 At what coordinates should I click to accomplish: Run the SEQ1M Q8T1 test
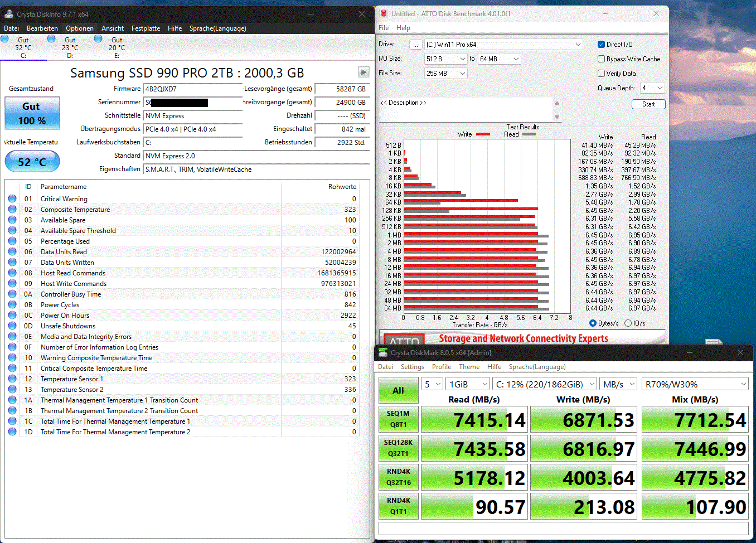click(x=398, y=419)
